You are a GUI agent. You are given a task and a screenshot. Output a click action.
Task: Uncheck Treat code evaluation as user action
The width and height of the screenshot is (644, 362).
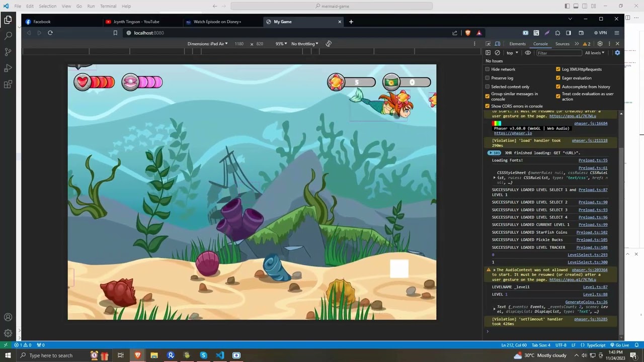pyautogui.click(x=558, y=96)
